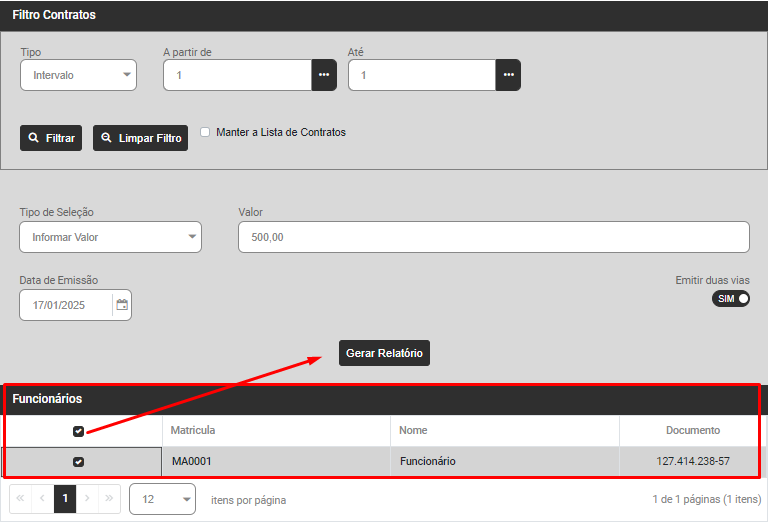Image resolution: width=771 pixels, height=523 pixels.
Task: Uncheck the MA0001 employee row checkbox
Action: pos(79,462)
